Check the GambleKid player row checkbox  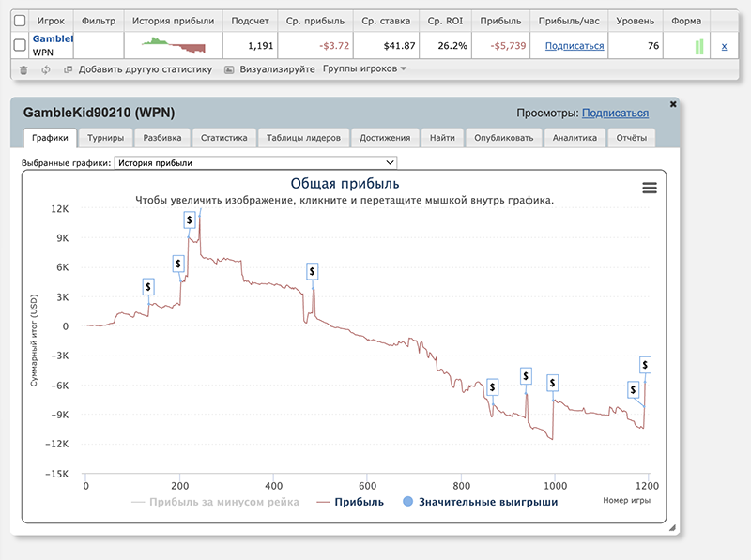tap(20, 45)
